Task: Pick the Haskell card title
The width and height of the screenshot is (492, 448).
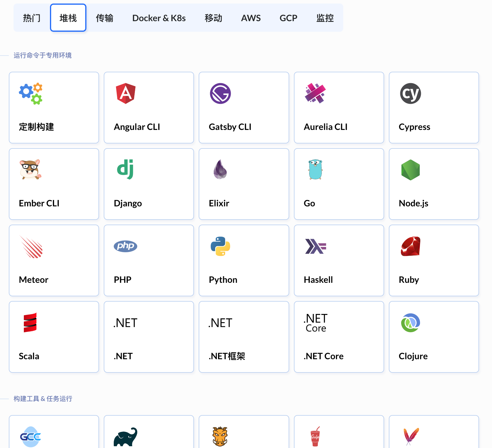Action: tap(318, 280)
